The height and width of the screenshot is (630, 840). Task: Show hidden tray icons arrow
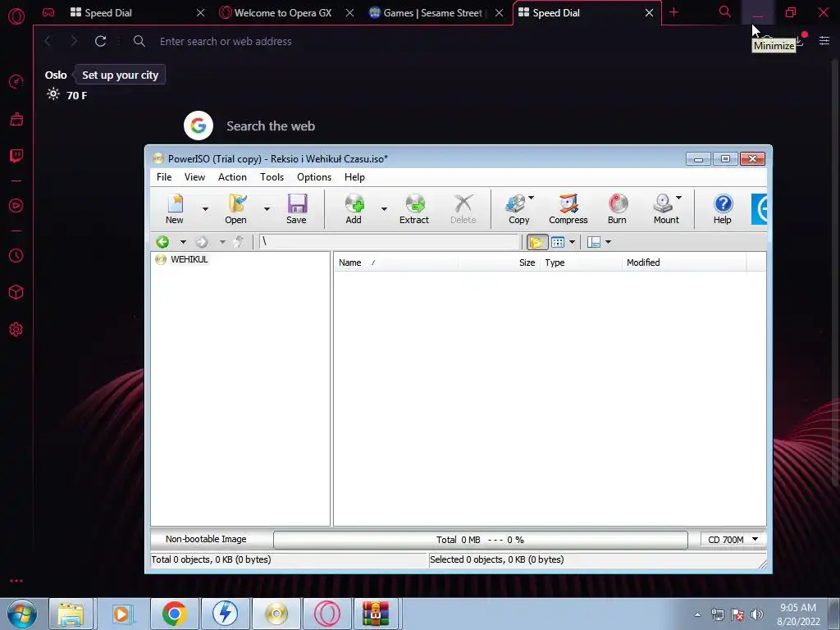click(697, 614)
